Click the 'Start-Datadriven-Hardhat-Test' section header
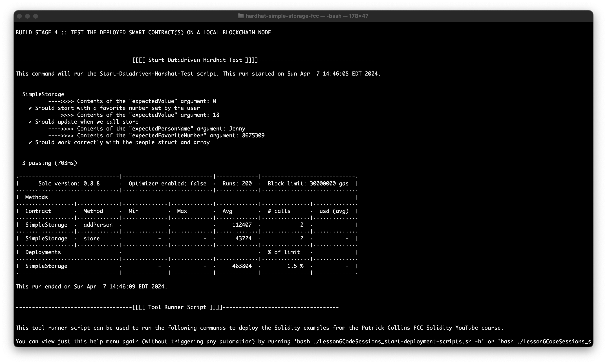Viewport: 607px width, 364px height. point(195,60)
